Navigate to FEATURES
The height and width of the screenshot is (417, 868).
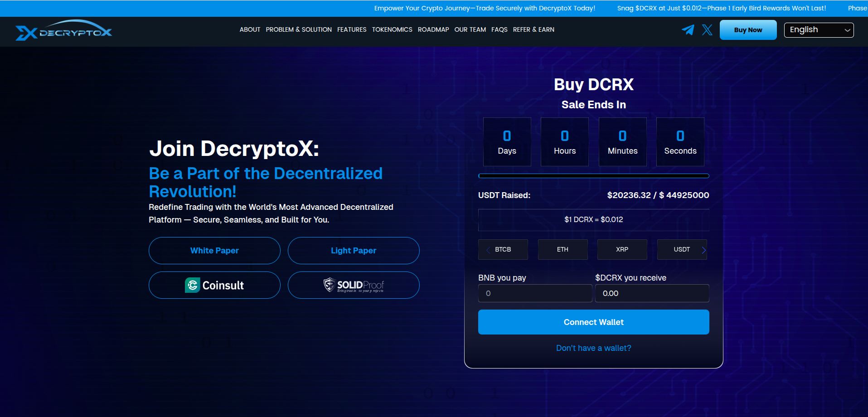[x=352, y=29]
